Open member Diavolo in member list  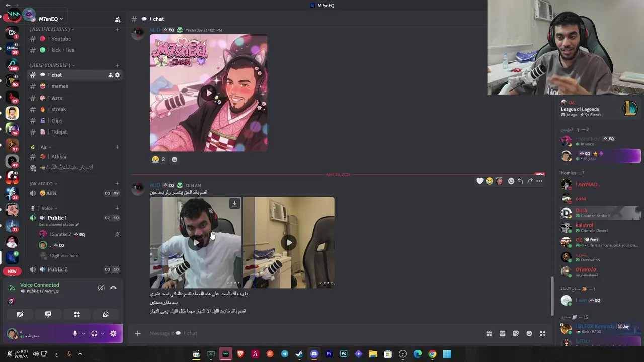coord(601,271)
